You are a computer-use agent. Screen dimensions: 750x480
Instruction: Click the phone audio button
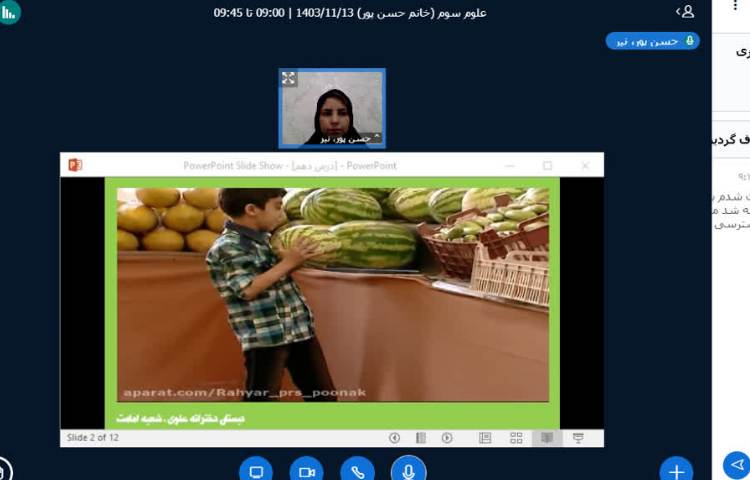click(357, 471)
